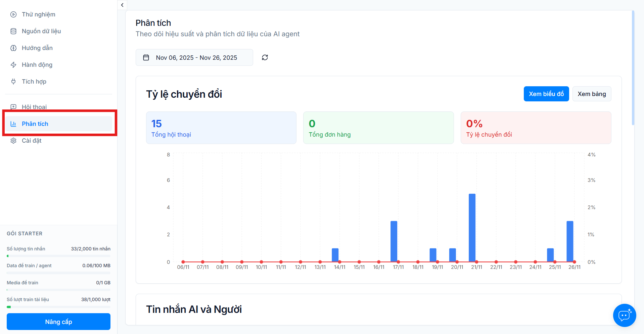The height and width of the screenshot is (334, 644).
Task: Click the 25/11 bar in the chart
Action: [x=550, y=255]
